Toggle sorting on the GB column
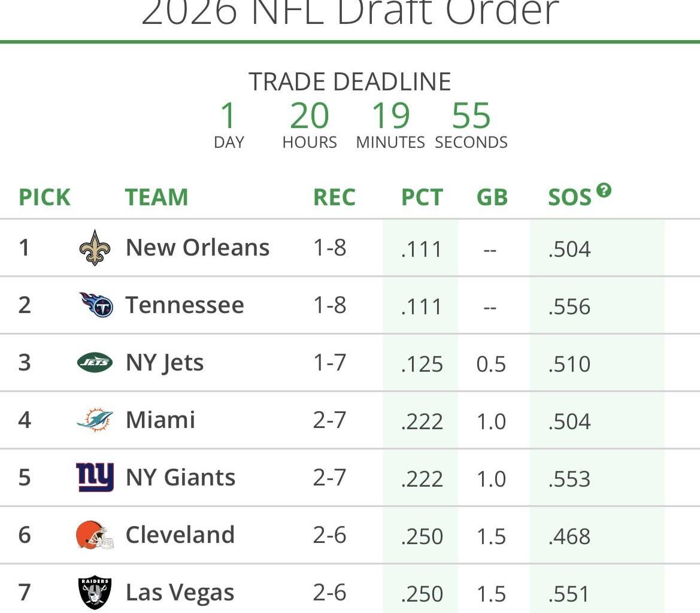 pyautogui.click(x=492, y=198)
